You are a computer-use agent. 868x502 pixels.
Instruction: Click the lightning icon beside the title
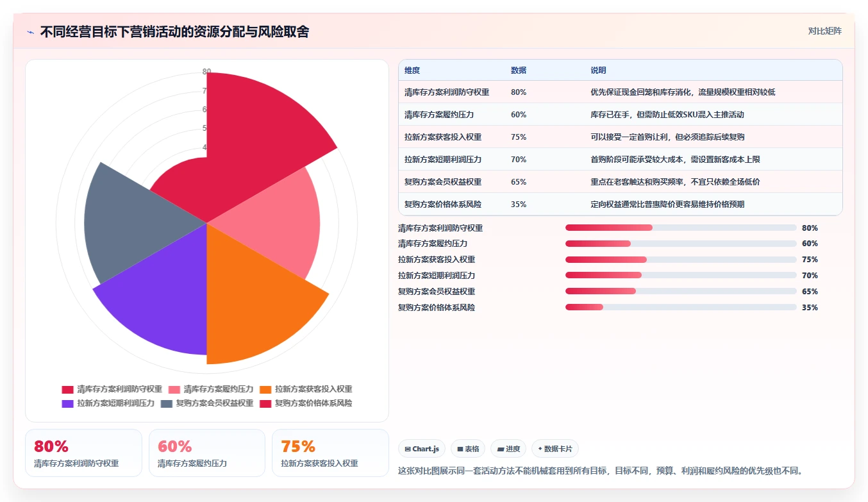30,32
